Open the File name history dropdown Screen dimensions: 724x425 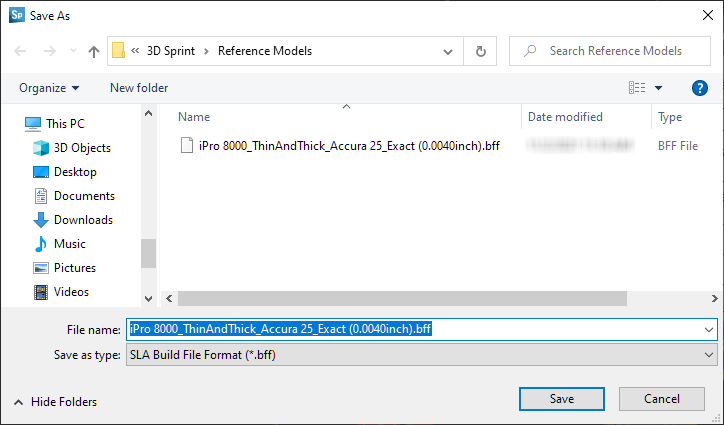[709, 328]
